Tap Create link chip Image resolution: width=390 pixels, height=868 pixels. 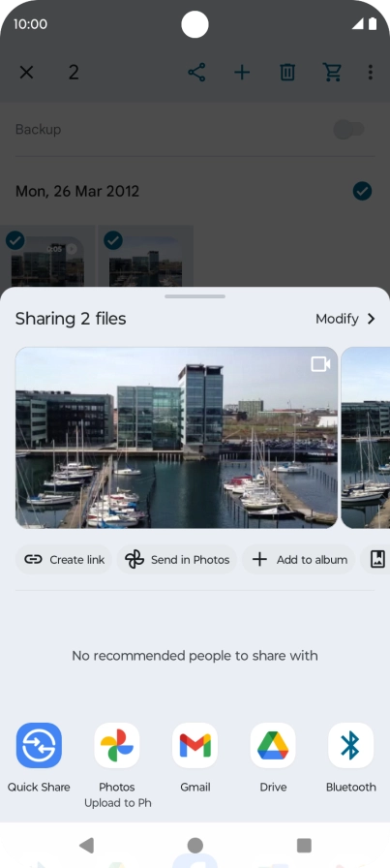[x=64, y=560]
